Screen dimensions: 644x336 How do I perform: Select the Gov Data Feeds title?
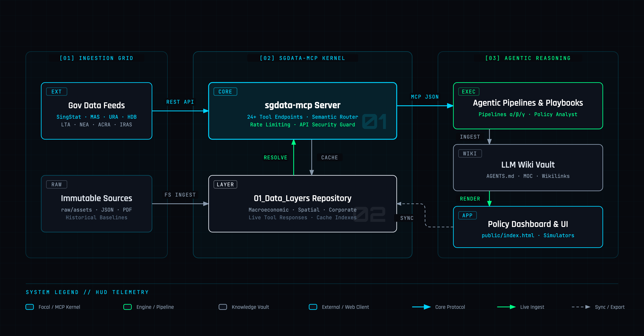[97, 105]
